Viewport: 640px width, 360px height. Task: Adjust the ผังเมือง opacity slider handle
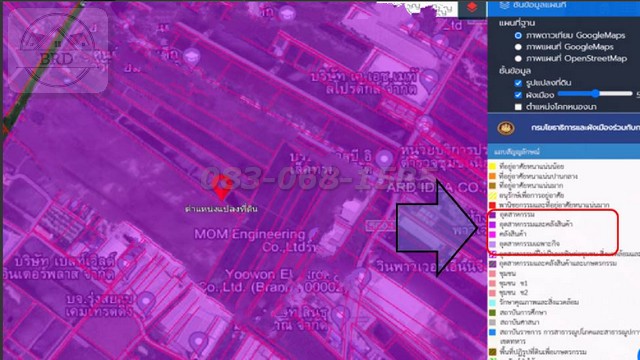596,93
